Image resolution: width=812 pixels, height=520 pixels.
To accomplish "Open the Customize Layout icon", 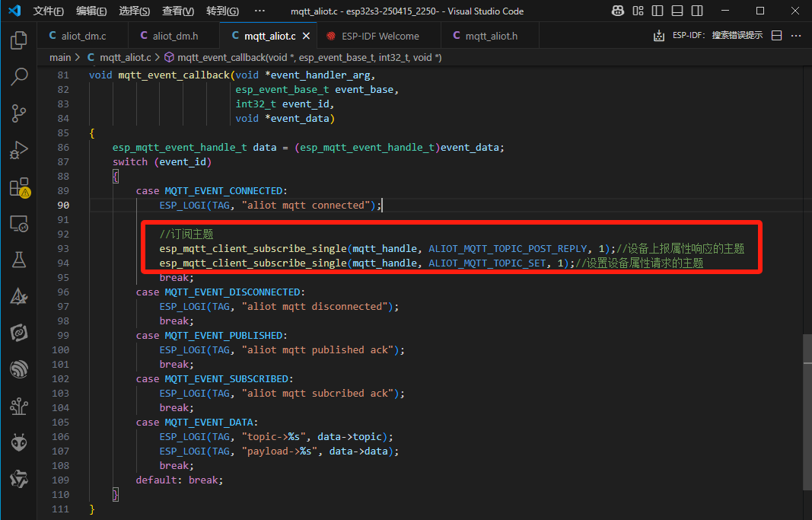I will [x=638, y=11].
